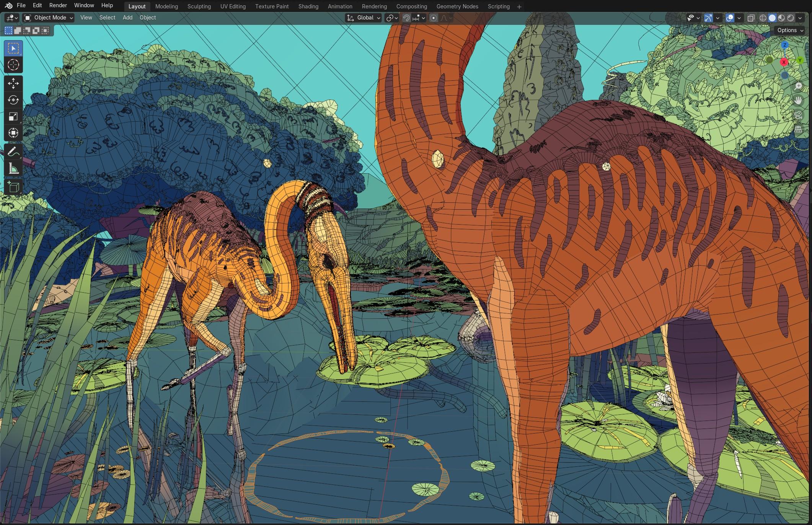
Task: Pick the Add Cube tool
Action: coord(13,187)
